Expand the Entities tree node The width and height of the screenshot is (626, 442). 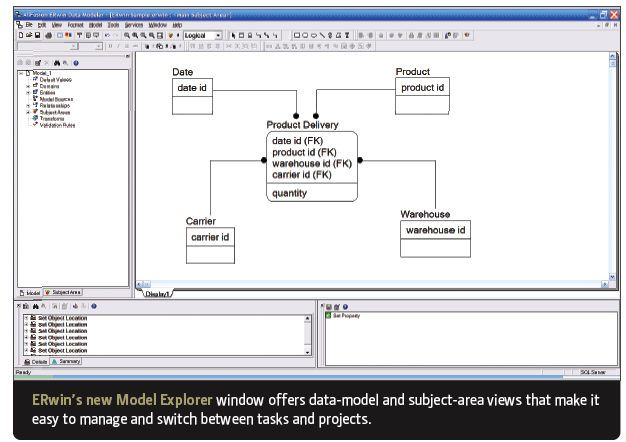point(28,93)
